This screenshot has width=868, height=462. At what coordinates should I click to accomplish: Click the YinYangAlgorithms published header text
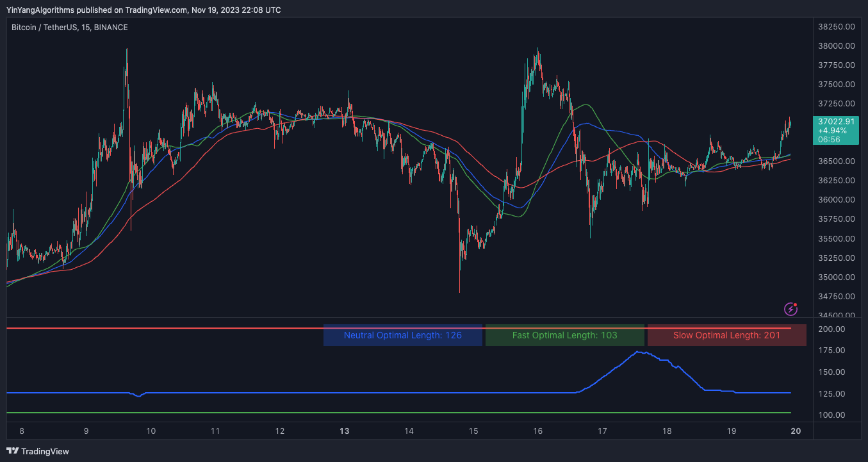pos(143,10)
